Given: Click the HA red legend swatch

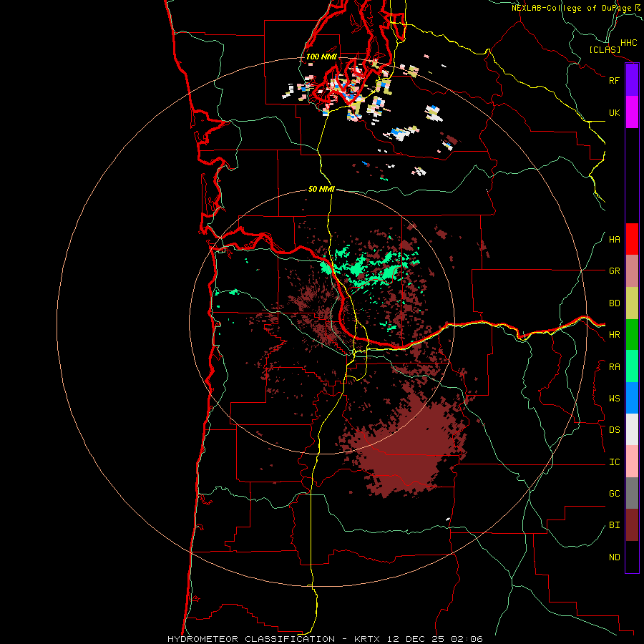Looking at the screenshot, I should tap(632, 239).
